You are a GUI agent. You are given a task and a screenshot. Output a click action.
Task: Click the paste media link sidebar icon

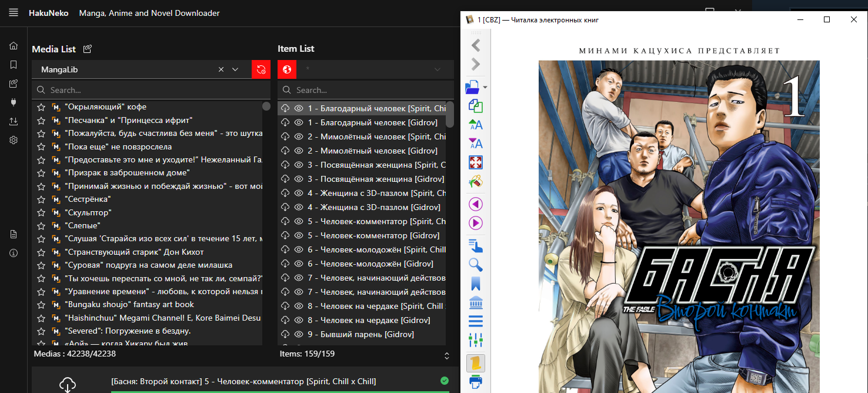(14, 84)
